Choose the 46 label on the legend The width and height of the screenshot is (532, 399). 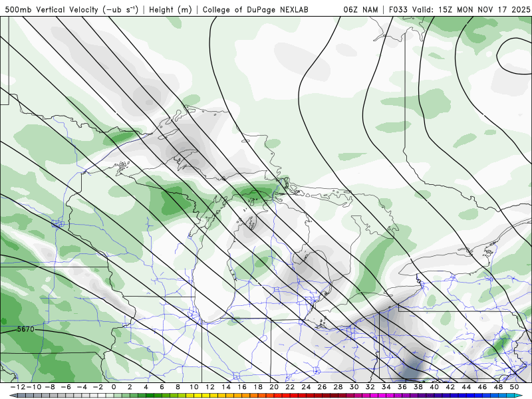pos(483,387)
